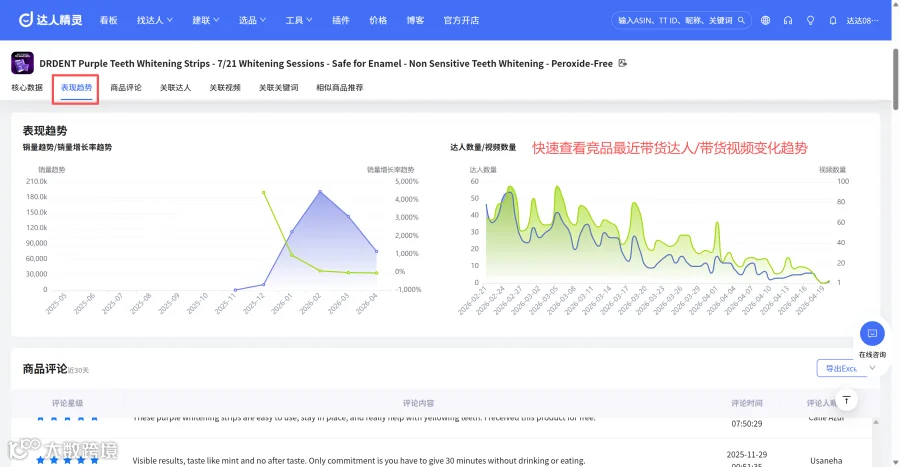The image size is (900, 467).
Task: Click the 达人精灵 logo
Action: click(51, 20)
